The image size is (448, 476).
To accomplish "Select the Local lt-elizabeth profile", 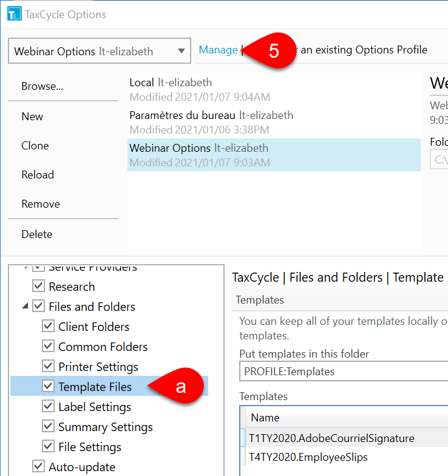I will coord(274,90).
